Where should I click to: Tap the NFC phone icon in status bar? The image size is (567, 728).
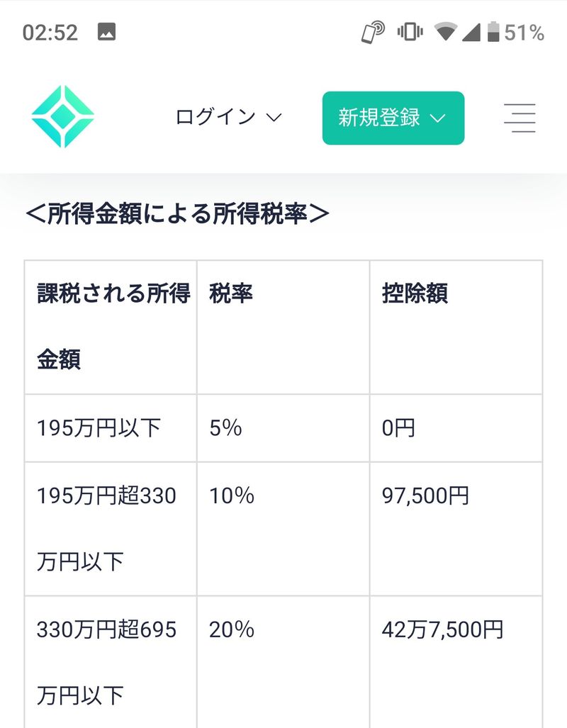click(373, 32)
